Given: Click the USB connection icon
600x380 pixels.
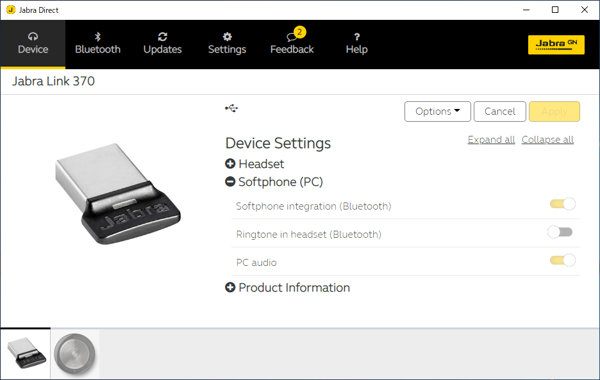Looking at the screenshot, I should click(231, 108).
